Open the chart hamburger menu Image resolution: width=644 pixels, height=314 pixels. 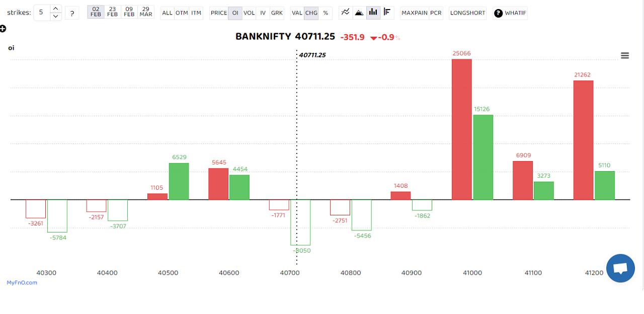point(624,55)
